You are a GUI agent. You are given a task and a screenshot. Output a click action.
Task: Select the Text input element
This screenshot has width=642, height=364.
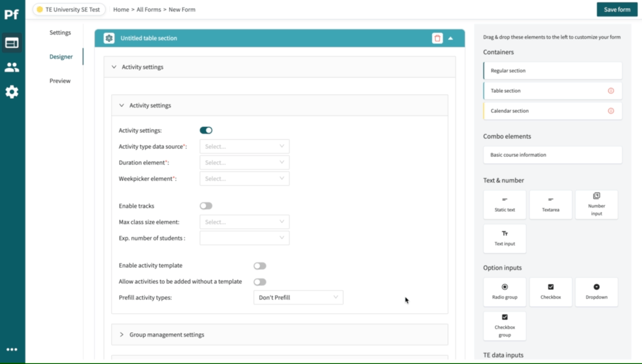pyautogui.click(x=505, y=238)
